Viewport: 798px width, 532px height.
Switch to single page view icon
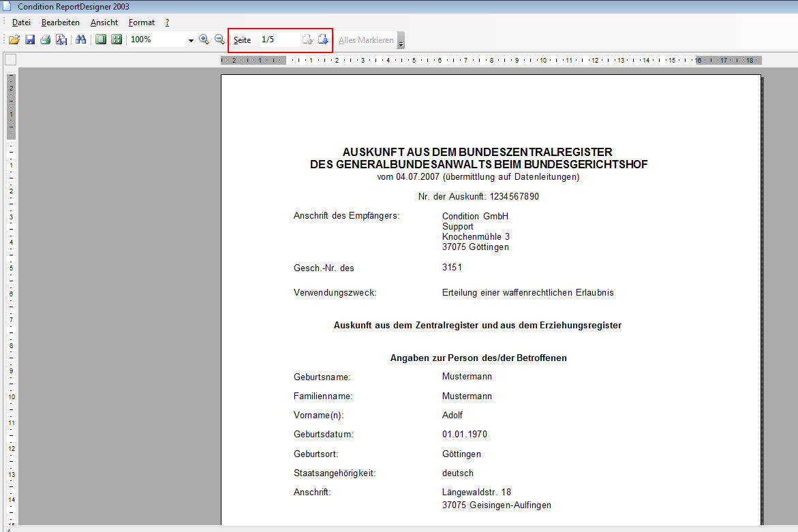click(x=101, y=40)
